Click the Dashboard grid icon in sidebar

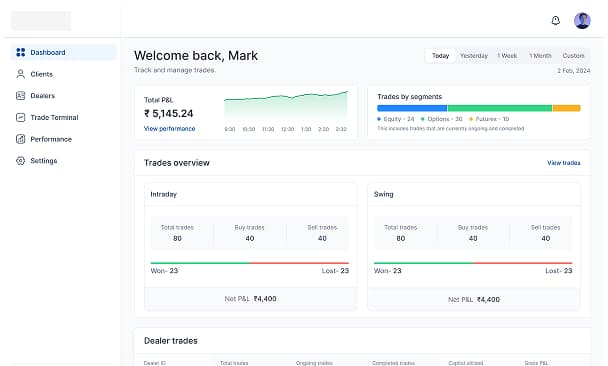21,52
